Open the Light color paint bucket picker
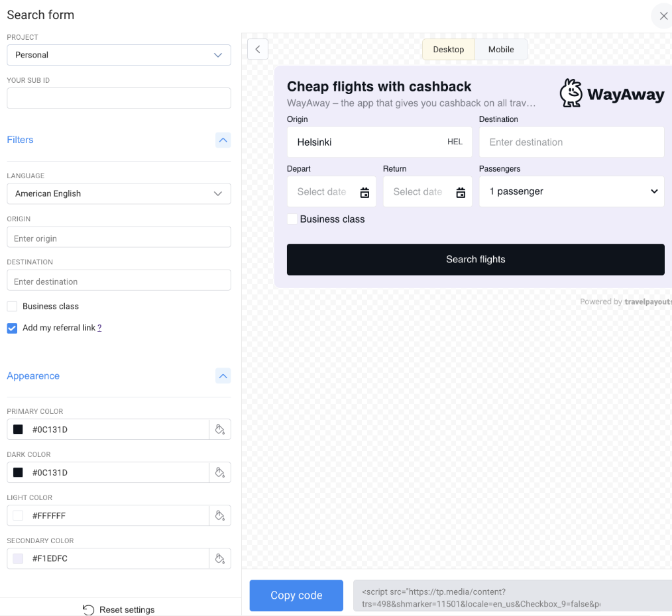 [x=220, y=515]
